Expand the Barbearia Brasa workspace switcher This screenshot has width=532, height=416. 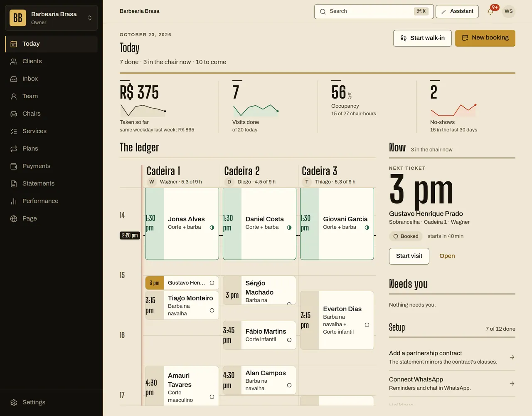point(51,18)
